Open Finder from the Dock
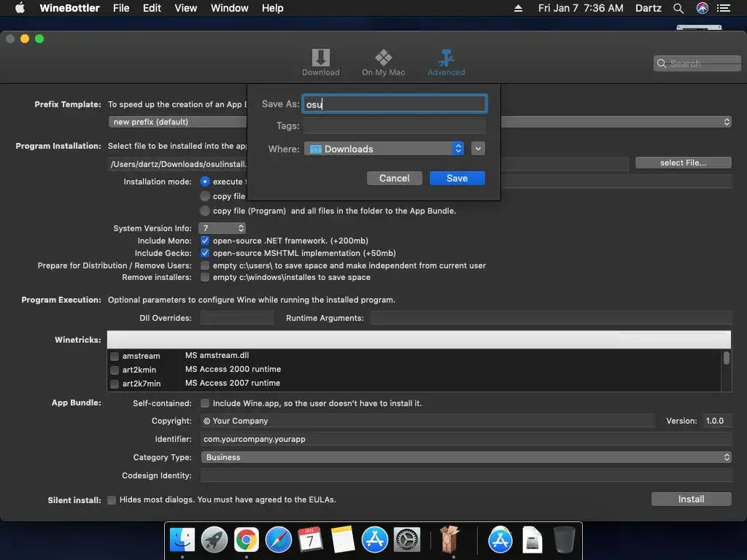Screen dimensions: 747x560 coord(182,540)
